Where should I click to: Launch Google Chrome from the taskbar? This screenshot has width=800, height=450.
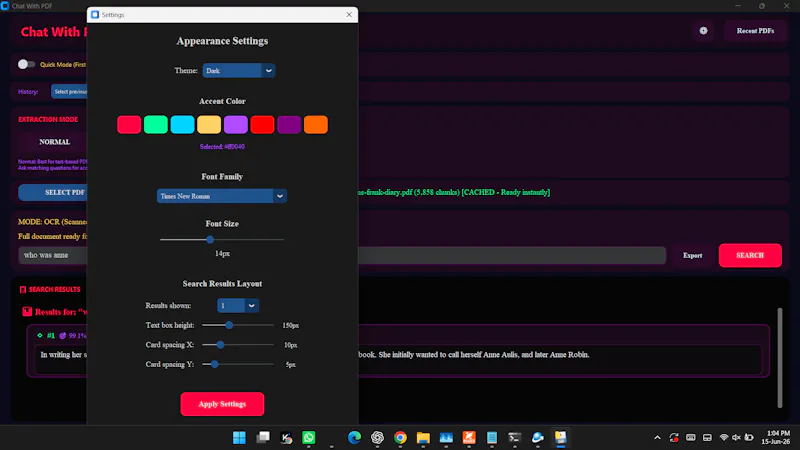(x=400, y=437)
